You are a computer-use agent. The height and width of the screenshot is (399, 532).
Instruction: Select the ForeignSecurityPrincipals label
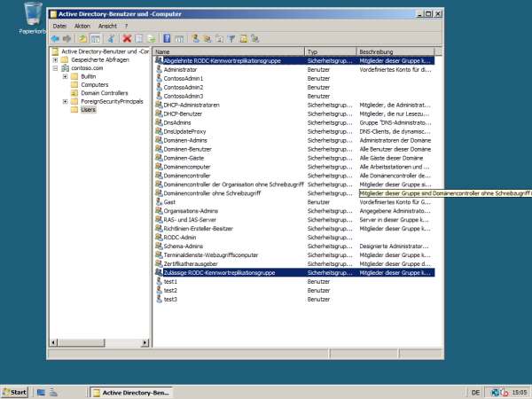[112, 101]
